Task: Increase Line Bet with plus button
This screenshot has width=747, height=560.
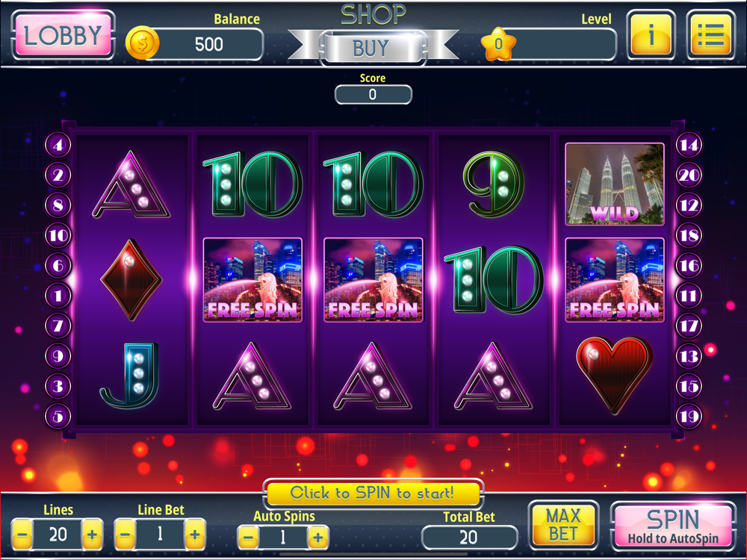Action: [195, 535]
